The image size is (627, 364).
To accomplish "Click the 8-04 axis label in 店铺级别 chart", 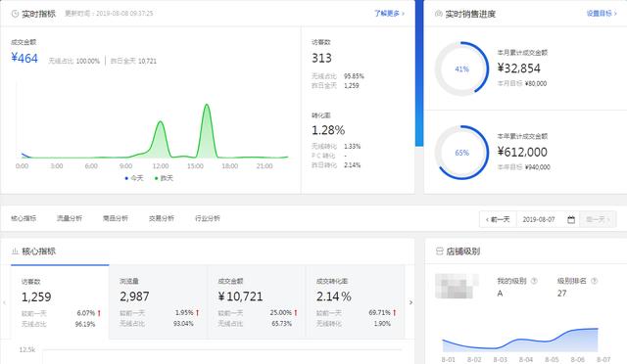I will coord(526,360).
